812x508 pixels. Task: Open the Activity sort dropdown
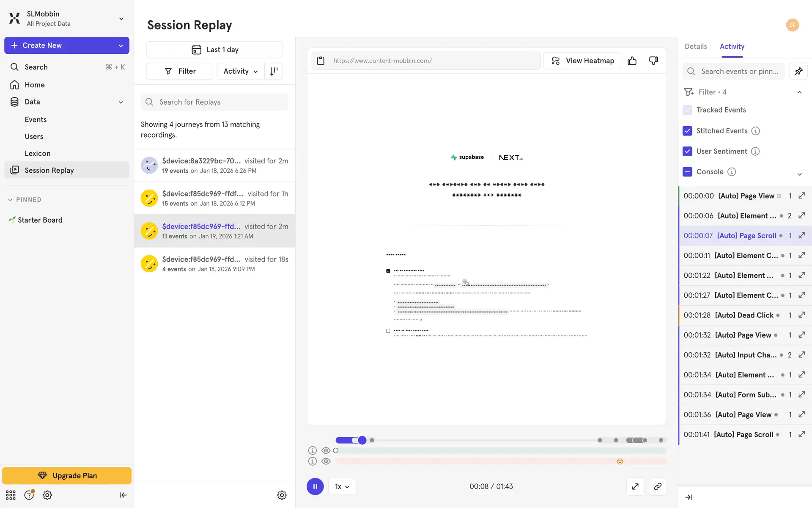pos(240,71)
